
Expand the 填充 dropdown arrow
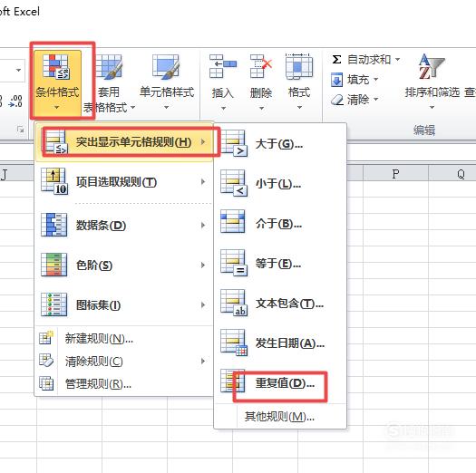[x=376, y=79]
